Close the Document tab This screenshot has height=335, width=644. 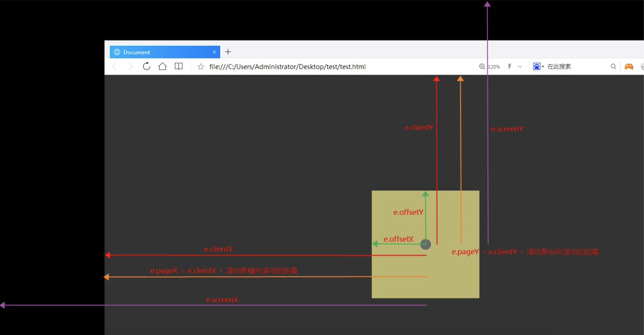[214, 52]
